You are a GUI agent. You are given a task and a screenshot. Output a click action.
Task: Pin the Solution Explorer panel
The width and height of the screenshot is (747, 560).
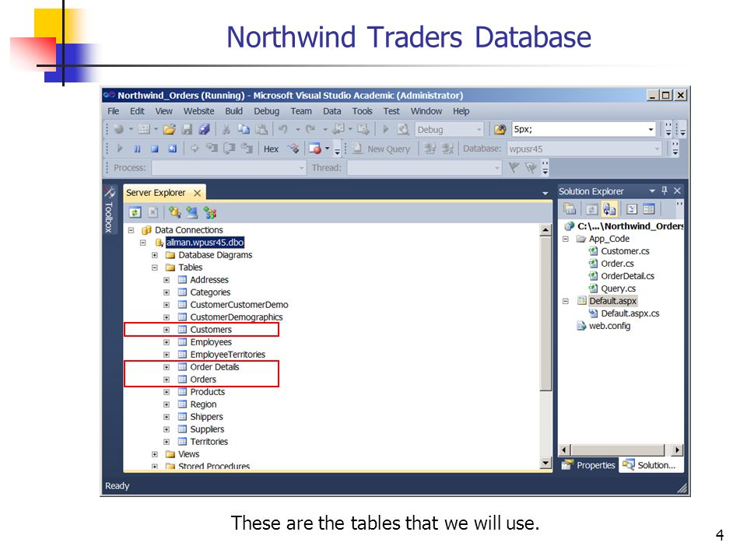pos(665,191)
